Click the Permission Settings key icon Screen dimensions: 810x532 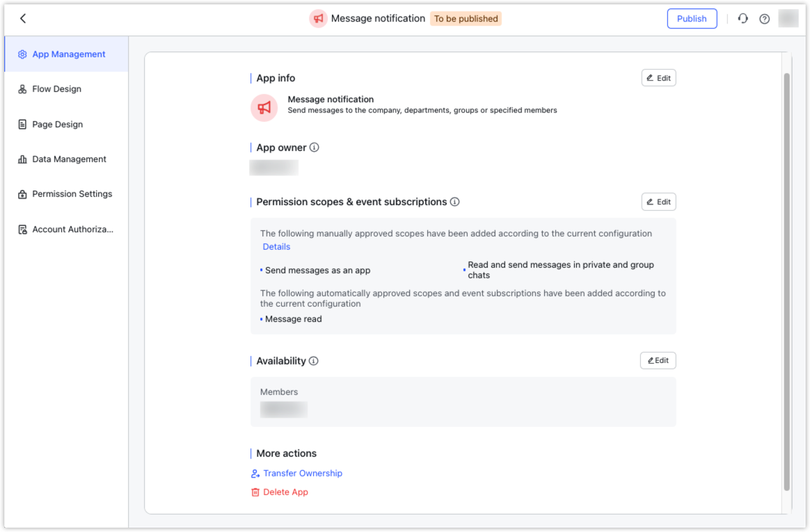point(22,194)
